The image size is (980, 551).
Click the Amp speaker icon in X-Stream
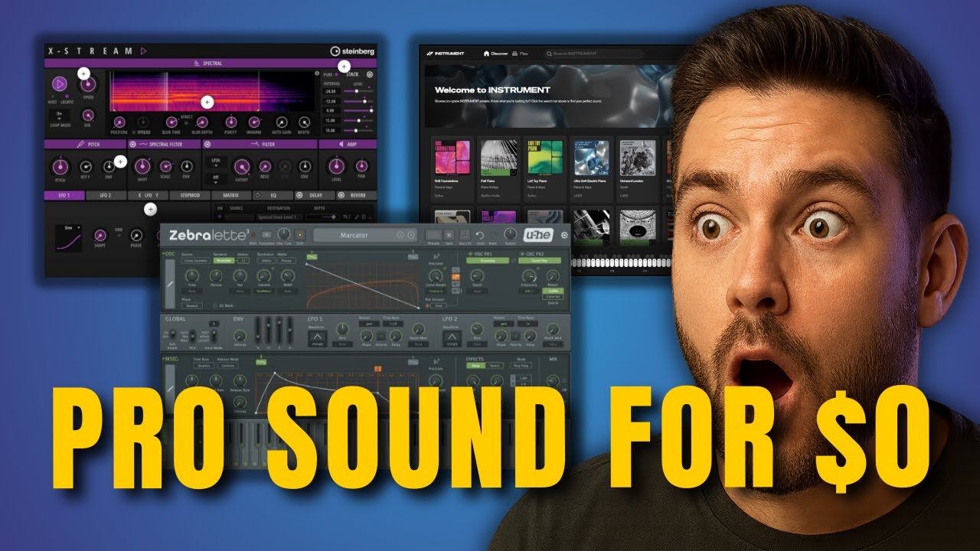pyautogui.click(x=341, y=145)
